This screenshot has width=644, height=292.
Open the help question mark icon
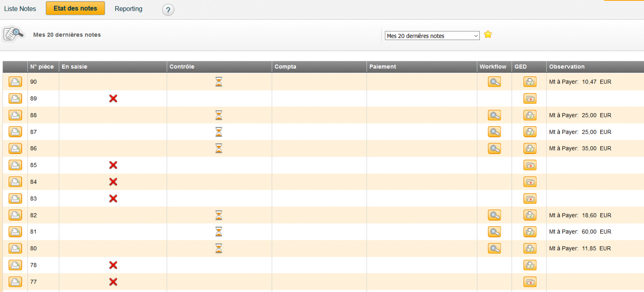coord(168,10)
